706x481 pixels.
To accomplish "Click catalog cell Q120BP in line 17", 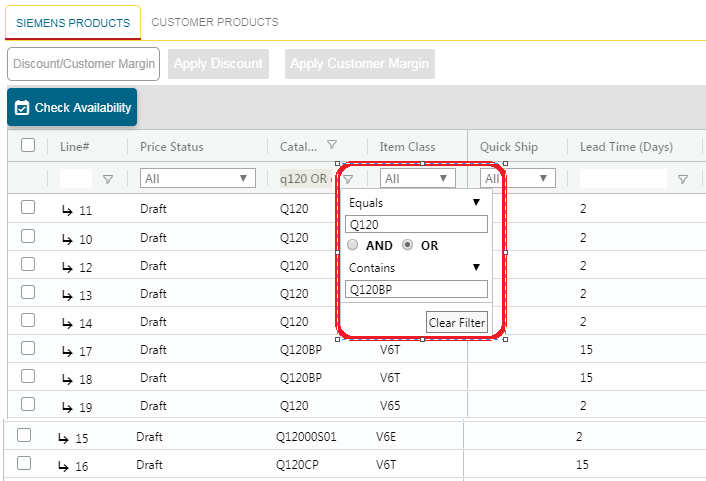I will pyautogui.click(x=301, y=349).
